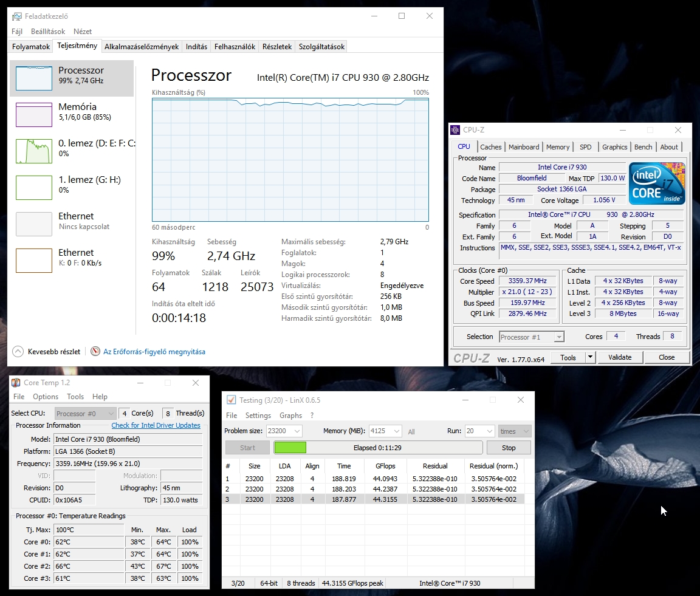Screen dimensions: 700x596
Task: Click the LinX title bar checkmark icon
Action: 232,400
